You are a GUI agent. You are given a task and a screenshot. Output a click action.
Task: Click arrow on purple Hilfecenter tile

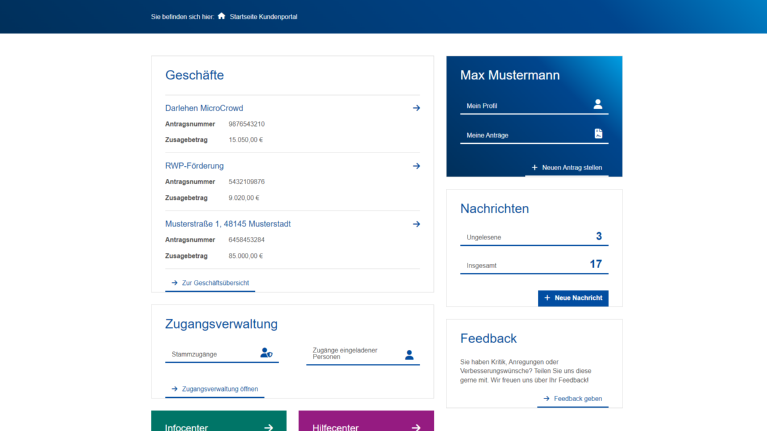(416, 427)
